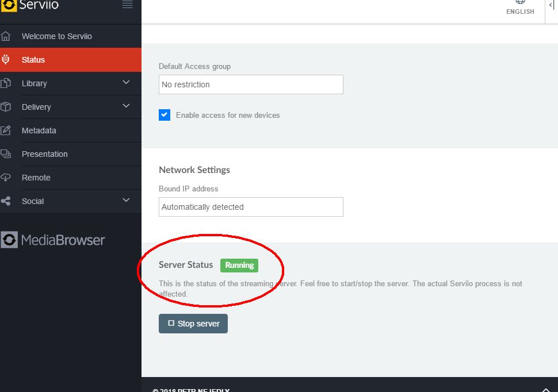Click the edit icon beside Metadata
Viewport: 558px width, 392px height.
point(5,130)
